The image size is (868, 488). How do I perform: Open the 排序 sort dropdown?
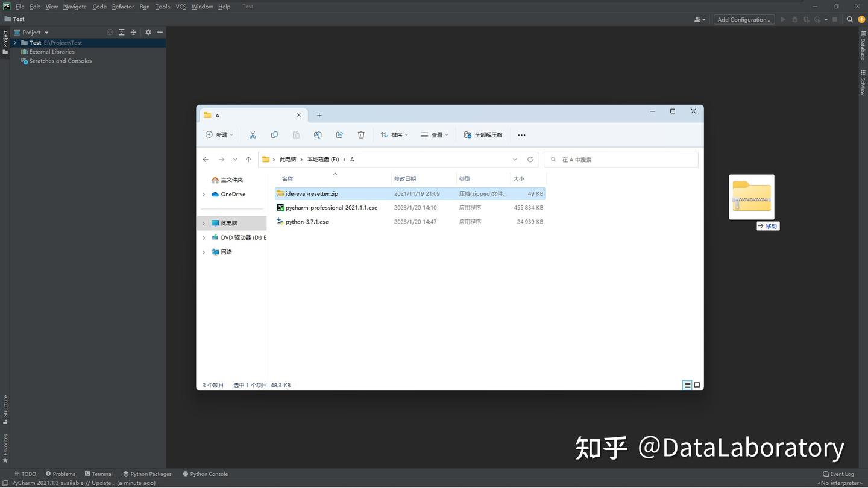(395, 134)
